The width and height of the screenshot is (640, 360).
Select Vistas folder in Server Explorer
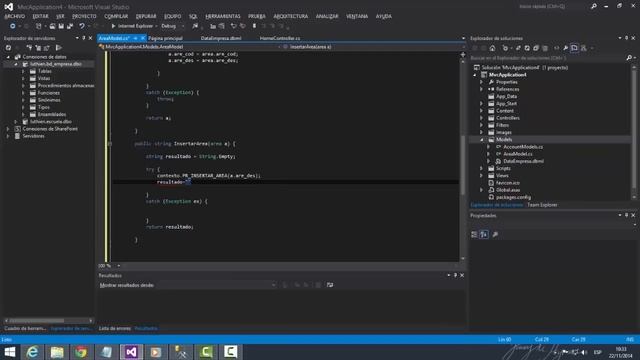[44, 78]
